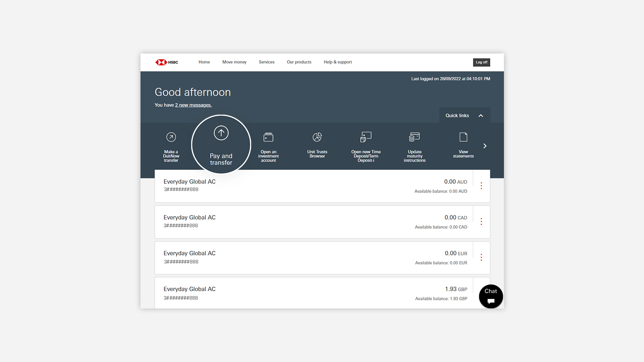Viewport: 644px width, 362px height.
Task: Open the Services menu
Action: point(266,62)
